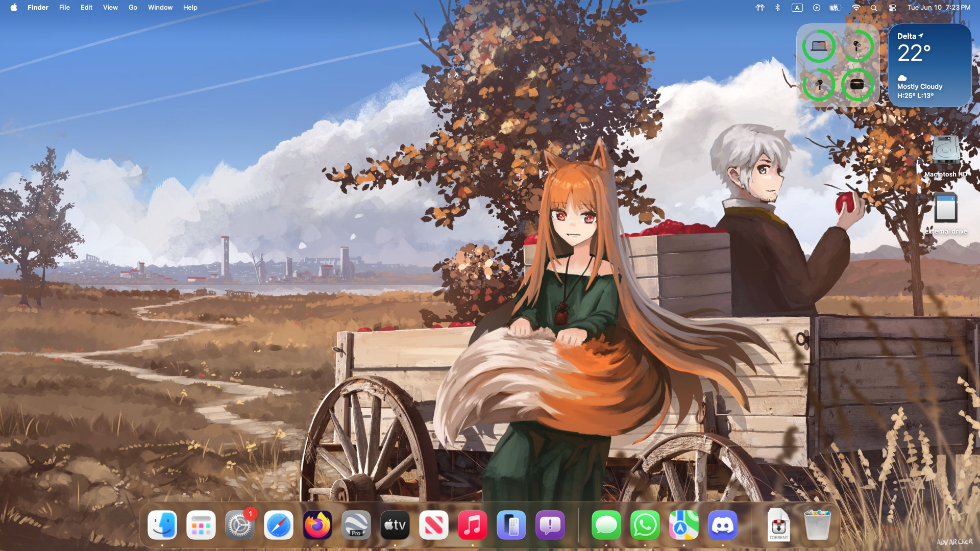Image resolution: width=980 pixels, height=551 pixels.
Task: Open the Help menu
Action: 190,8
